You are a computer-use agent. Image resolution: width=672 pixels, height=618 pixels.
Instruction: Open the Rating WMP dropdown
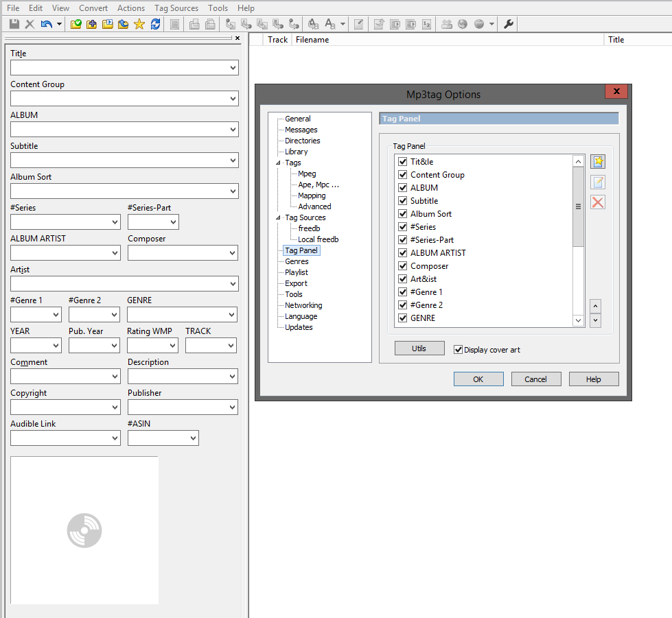tap(173, 345)
